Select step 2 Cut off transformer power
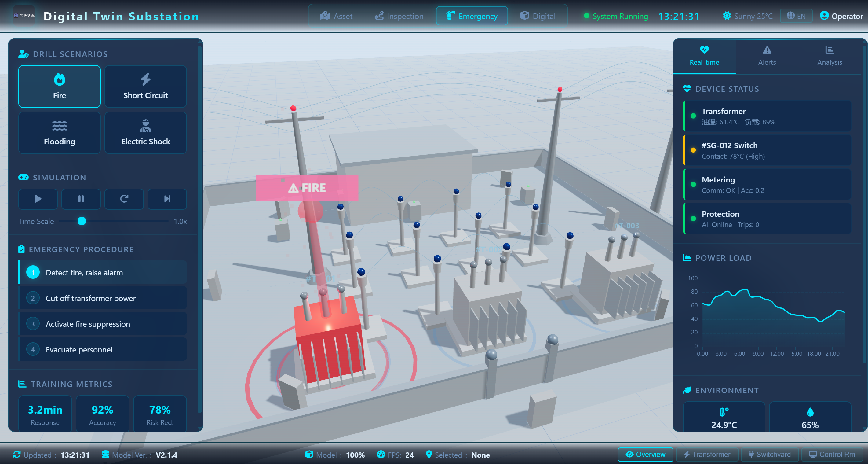 103,298
